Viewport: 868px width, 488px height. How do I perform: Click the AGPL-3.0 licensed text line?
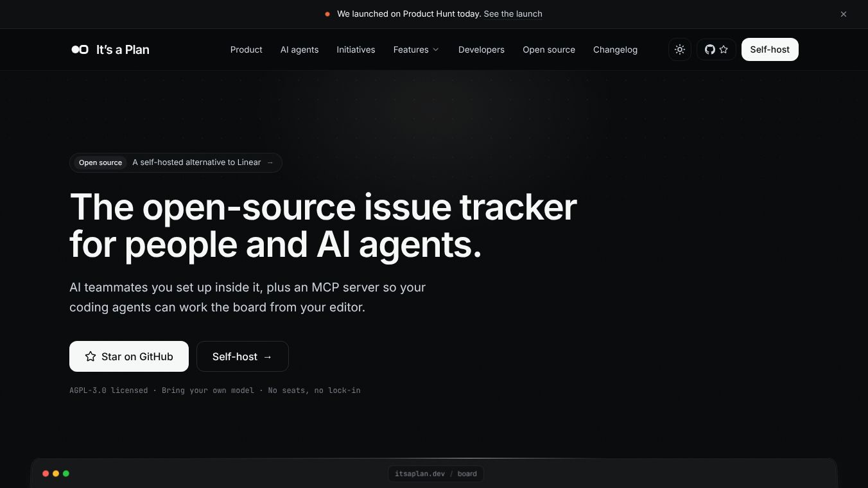tap(215, 390)
